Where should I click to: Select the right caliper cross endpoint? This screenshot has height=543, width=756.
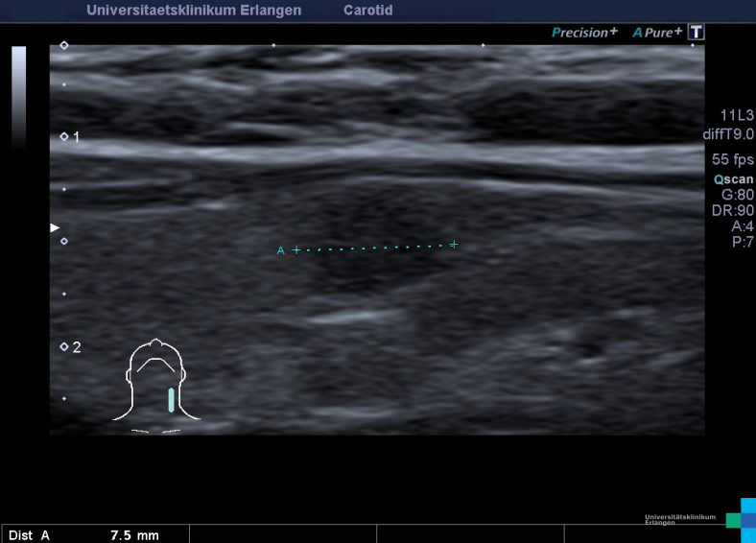[x=454, y=245]
